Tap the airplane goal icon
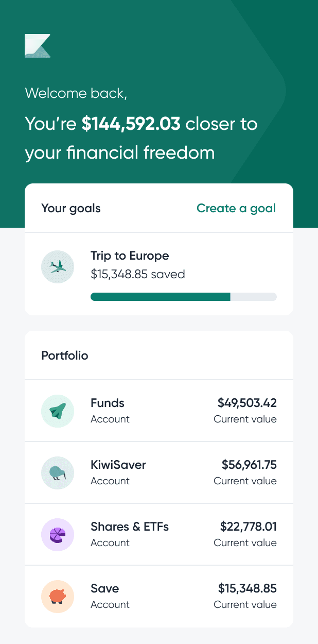This screenshot has width=318, height=644. click(58, 266)
